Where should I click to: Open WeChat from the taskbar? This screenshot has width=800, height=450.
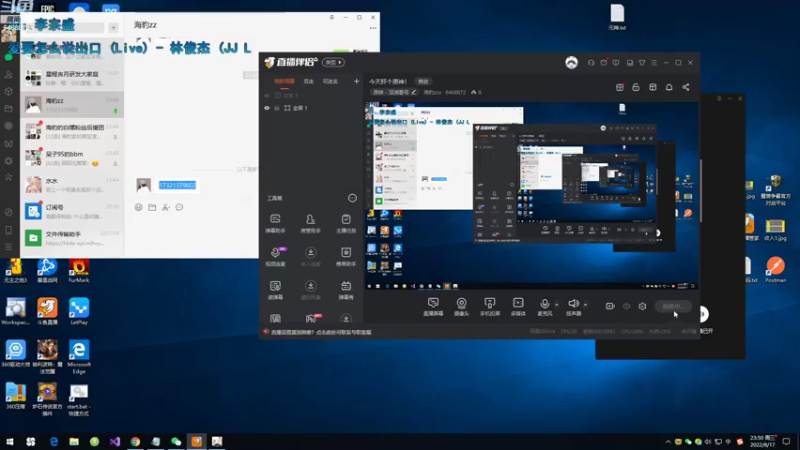pos(176,441)
